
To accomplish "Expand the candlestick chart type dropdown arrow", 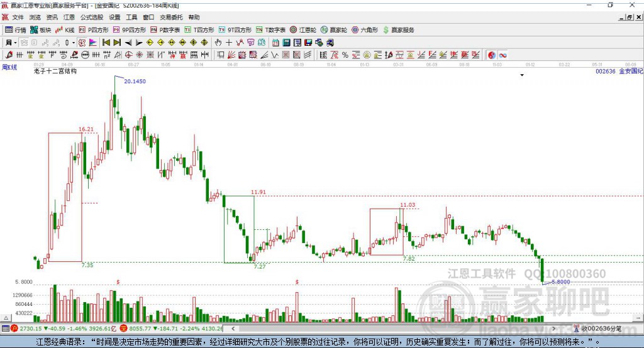I will 74,43.
